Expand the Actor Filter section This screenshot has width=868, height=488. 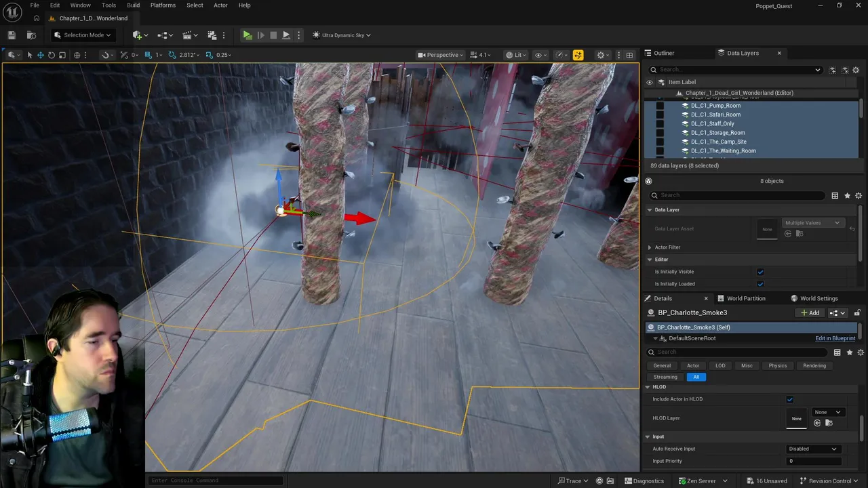(x=667, y=247)
